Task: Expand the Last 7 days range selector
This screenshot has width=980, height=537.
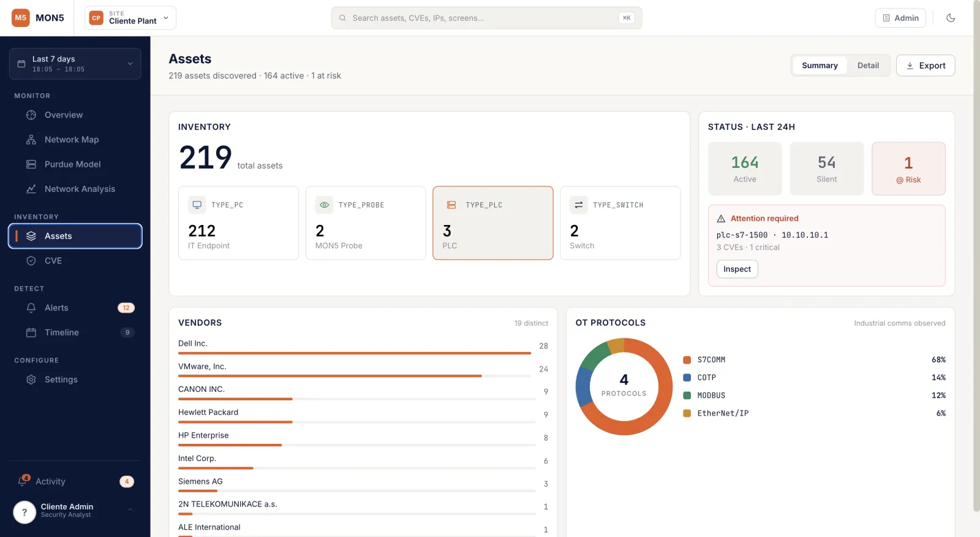Action: pyautogui.click(x=75, y=64)
